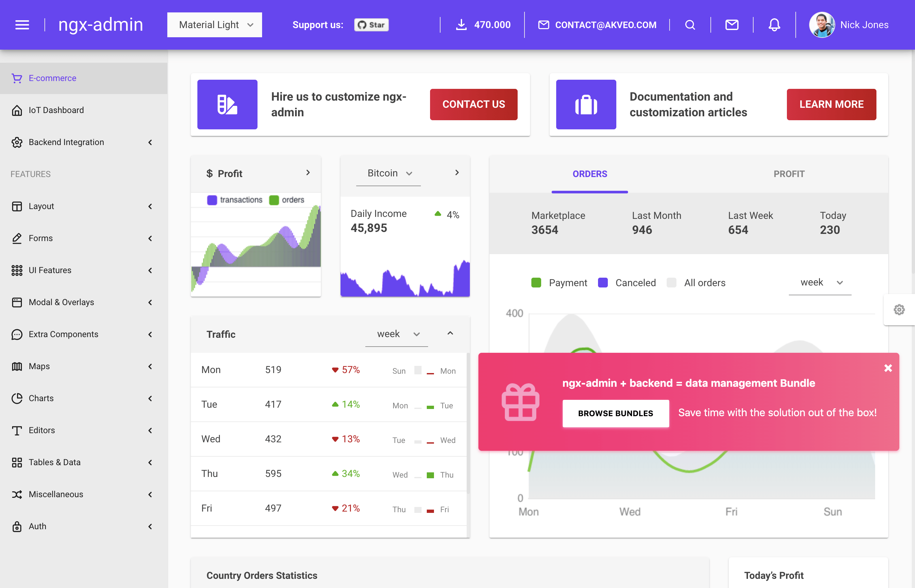915x588 pixels.
Task: Toggle All orders series in legend
Action: click(671, 283)
